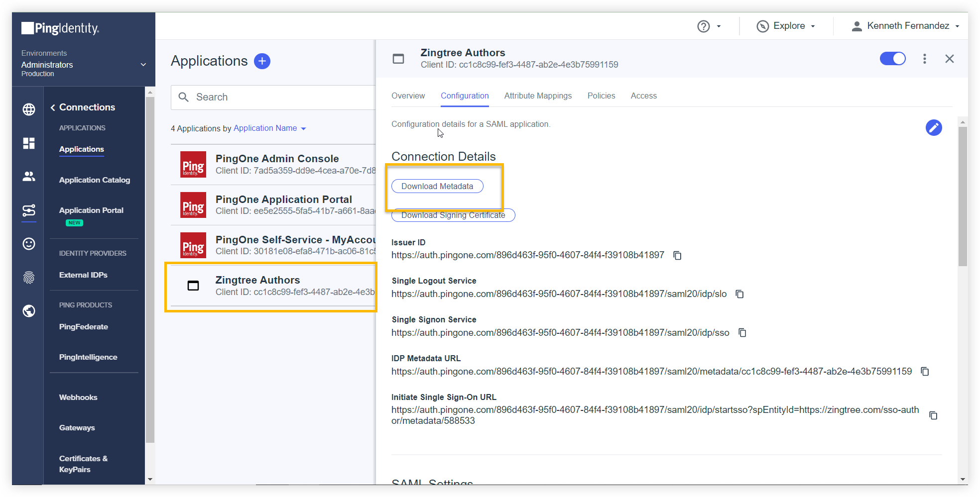The width and height of the screenshot is (980, 497).
Task: Copy the IDP Metadata URL
Action: point(925,371)
